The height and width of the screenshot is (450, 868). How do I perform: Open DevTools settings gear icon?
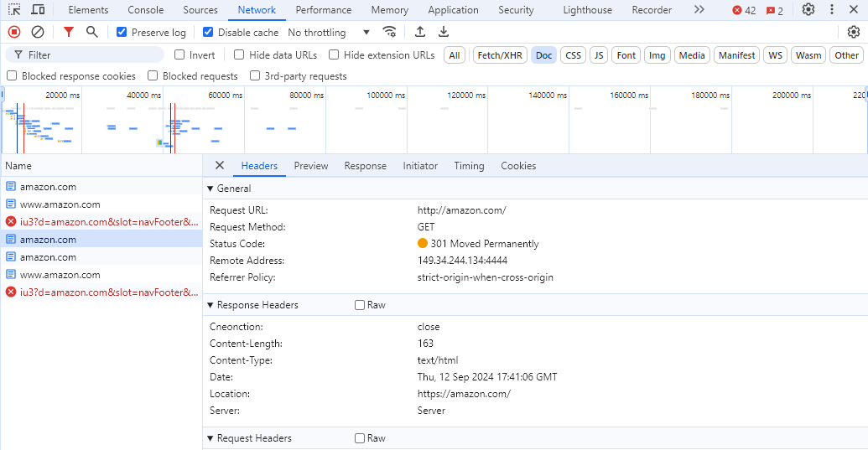point(808,9)
